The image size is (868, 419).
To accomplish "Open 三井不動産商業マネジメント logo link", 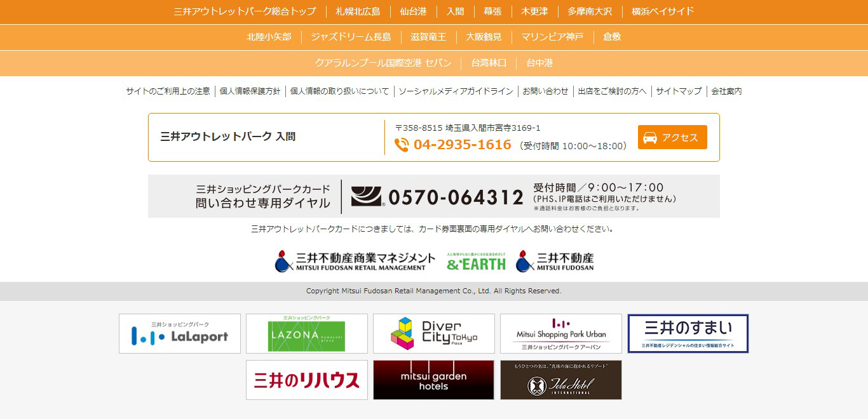I will [355, 260].
